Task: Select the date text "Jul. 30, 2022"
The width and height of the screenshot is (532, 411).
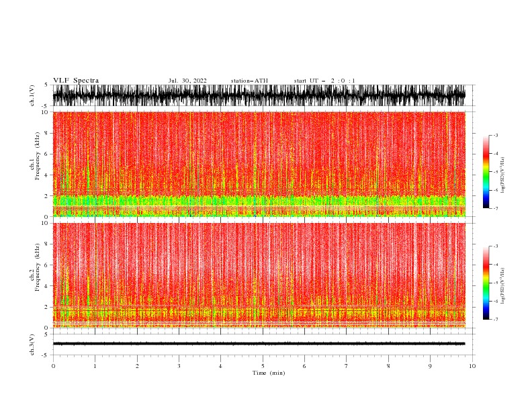Action: click(187, 81)
